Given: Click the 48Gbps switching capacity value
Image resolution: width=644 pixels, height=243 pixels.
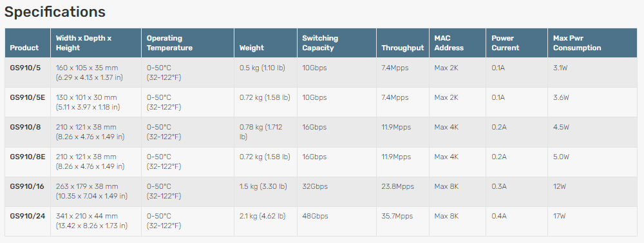Looking at the screenshot, I should coord(315,216).
